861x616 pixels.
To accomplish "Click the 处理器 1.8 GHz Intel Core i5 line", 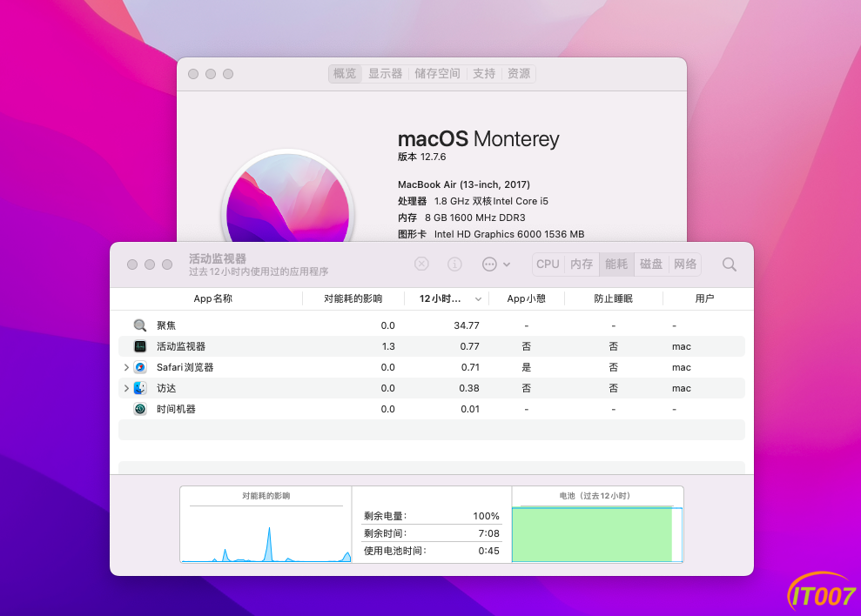I will pos(473,201).
